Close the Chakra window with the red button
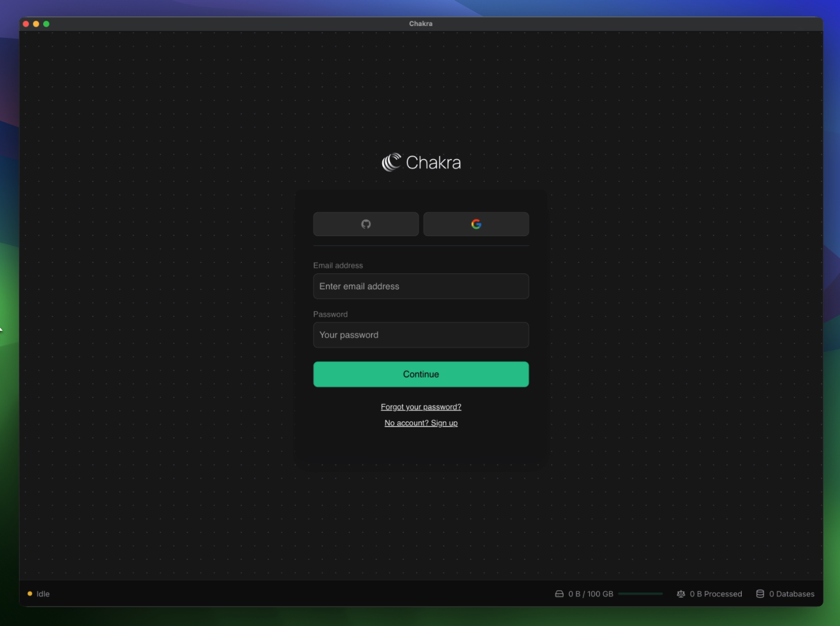The width and height of the screenshot is (840, 626). (26, 24)
